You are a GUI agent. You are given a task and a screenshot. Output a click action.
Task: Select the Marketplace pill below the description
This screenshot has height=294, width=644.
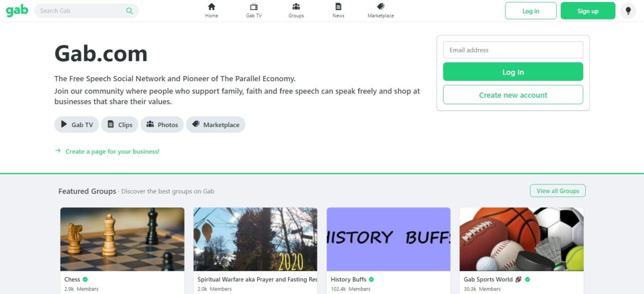[216, 125]
